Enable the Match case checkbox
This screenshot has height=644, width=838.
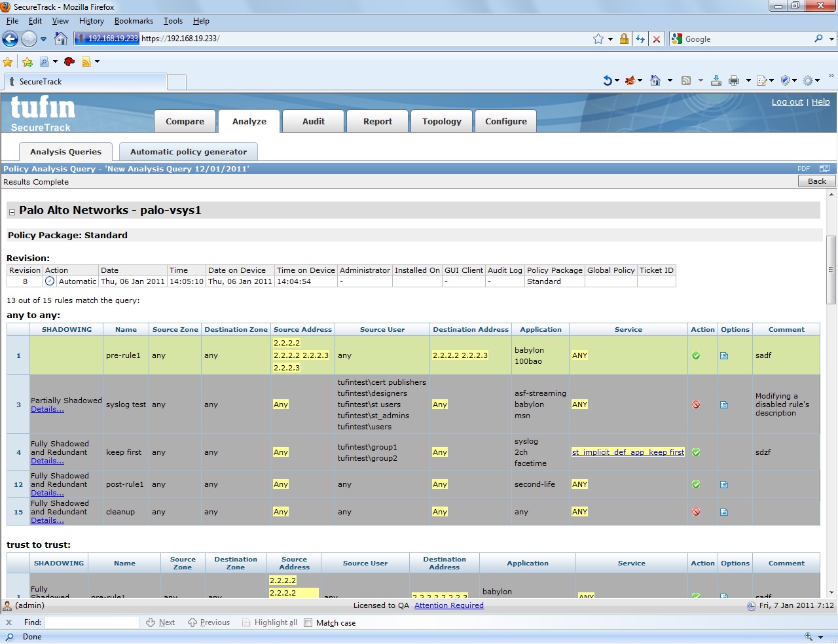coord(308,623)
